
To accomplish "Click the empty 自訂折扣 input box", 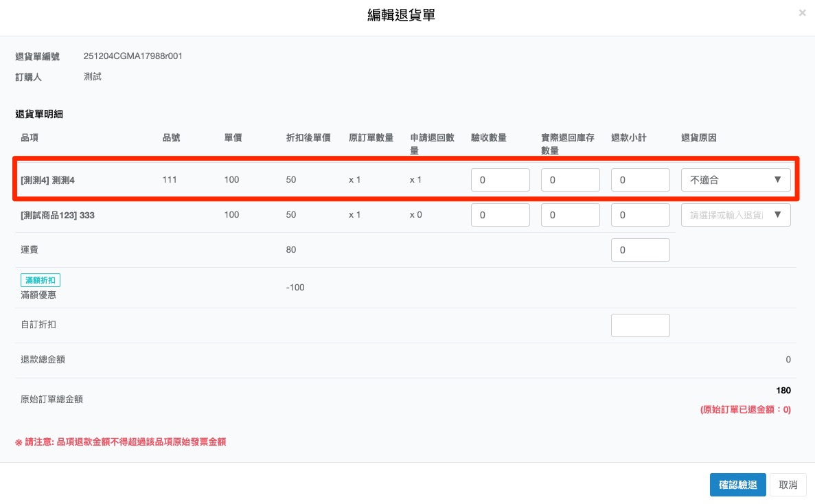I will pyautogui.click(x=640, y=325).
